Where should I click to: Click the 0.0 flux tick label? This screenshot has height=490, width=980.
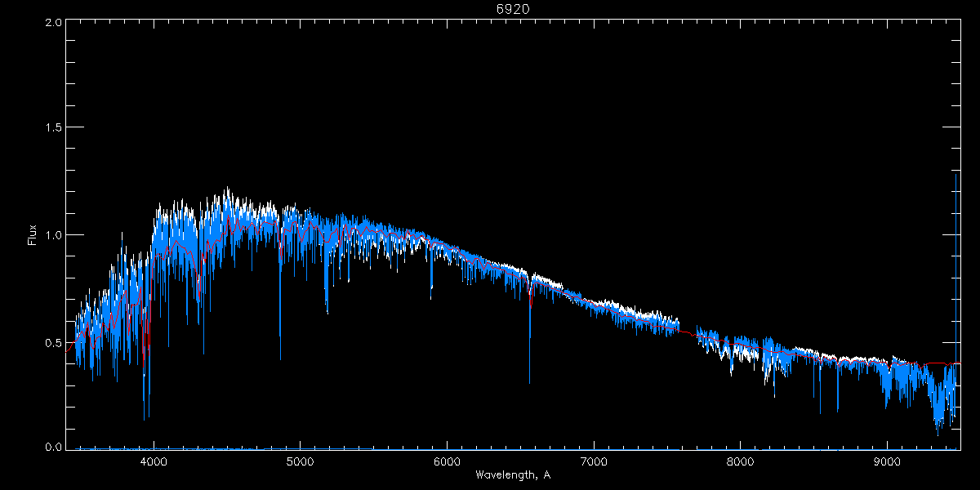click(54, 448)
